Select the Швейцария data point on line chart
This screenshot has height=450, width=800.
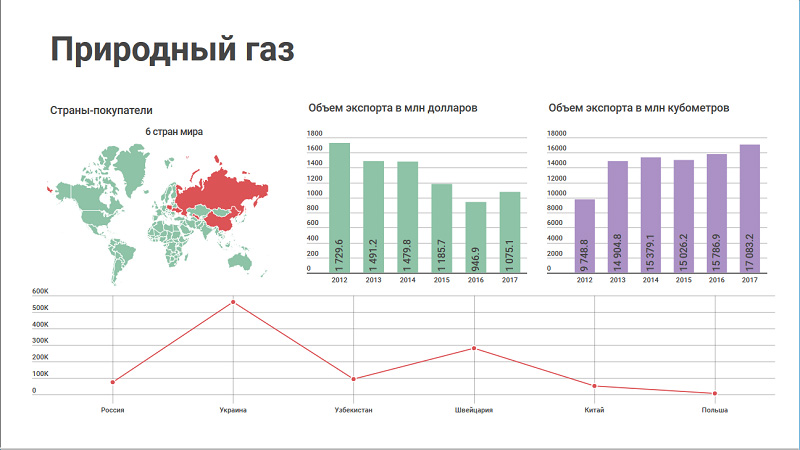[x=474, y=348]
